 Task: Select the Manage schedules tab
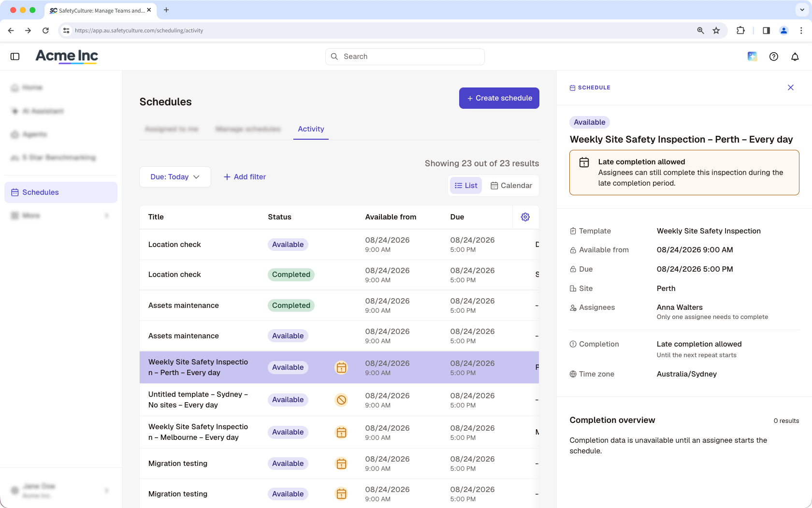[248, 129]
